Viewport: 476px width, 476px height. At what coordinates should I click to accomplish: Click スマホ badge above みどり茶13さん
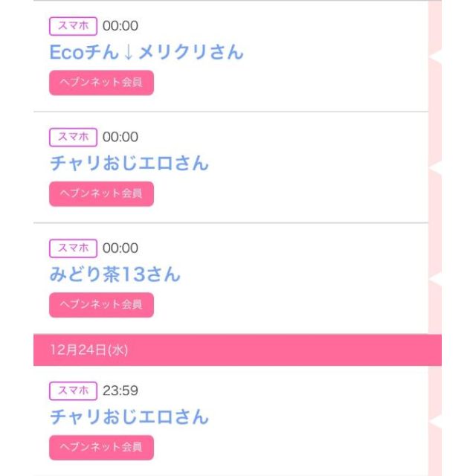coord(73,248)
